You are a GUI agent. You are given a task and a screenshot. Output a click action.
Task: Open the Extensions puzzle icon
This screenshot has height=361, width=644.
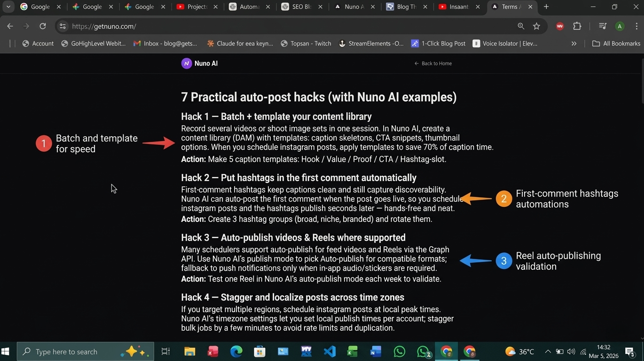click(577, 26)
